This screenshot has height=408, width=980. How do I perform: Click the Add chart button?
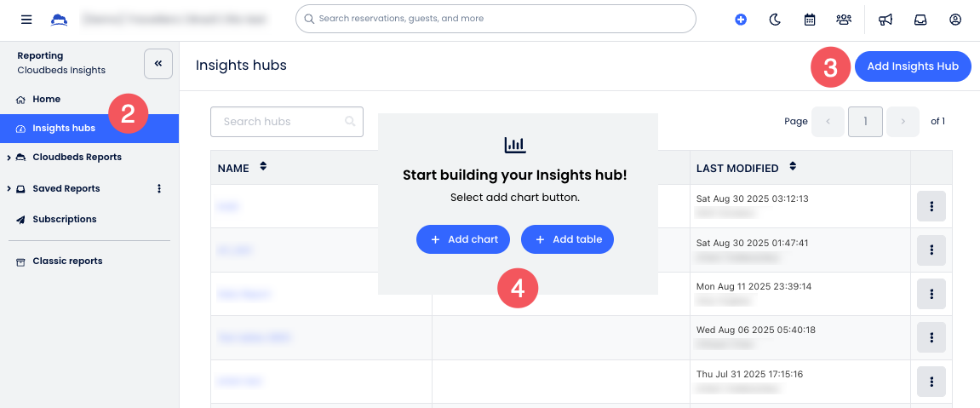pos(463,239)
